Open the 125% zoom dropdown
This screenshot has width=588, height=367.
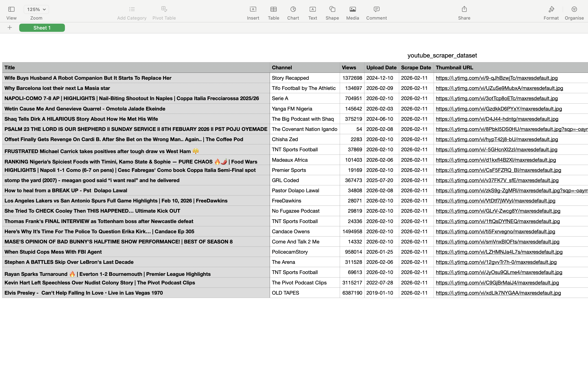click(x=36, y=9)
